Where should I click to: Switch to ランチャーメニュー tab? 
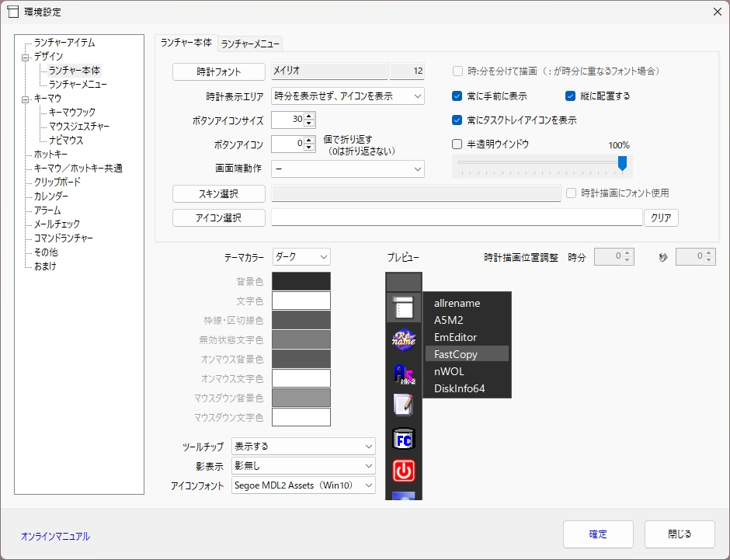[250, 43]
